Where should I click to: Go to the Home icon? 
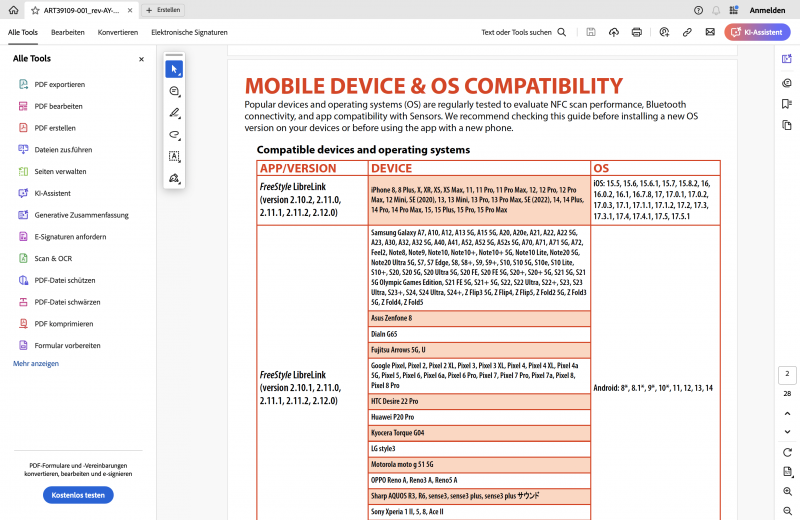click(14, 10)
